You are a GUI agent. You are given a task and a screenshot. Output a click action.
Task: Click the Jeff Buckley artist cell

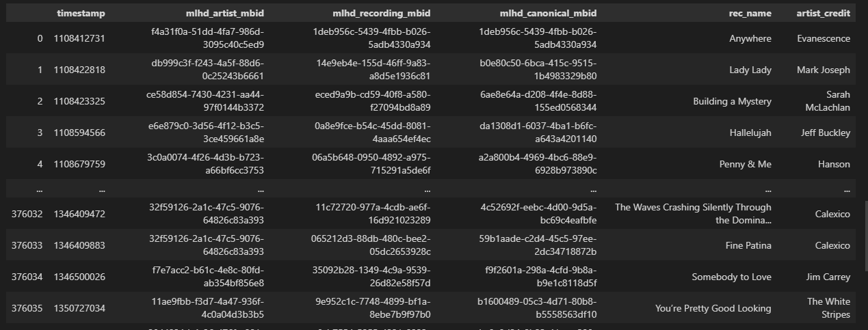(826, 133)
